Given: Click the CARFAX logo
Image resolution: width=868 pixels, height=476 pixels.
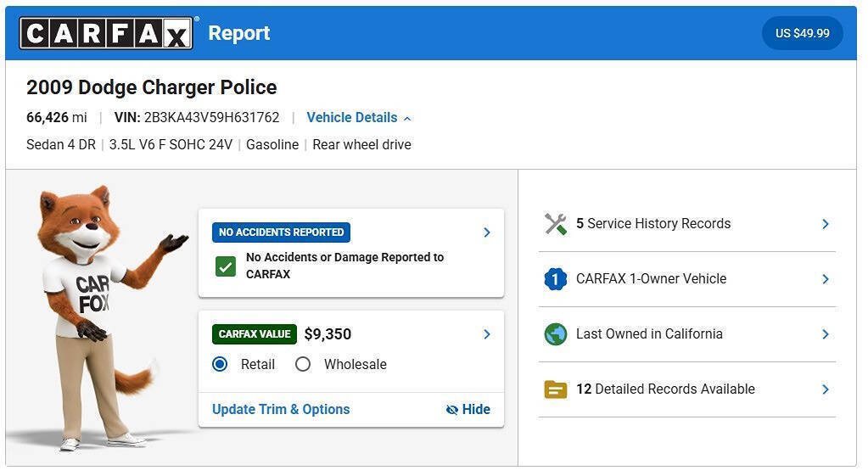Looking at the screenshot, I should (x=106, y=33).
